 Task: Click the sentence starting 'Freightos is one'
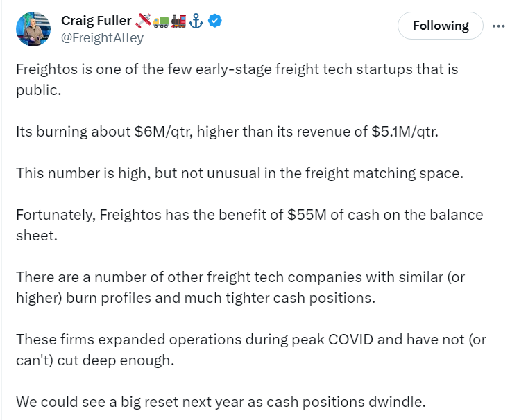point(237,80)
